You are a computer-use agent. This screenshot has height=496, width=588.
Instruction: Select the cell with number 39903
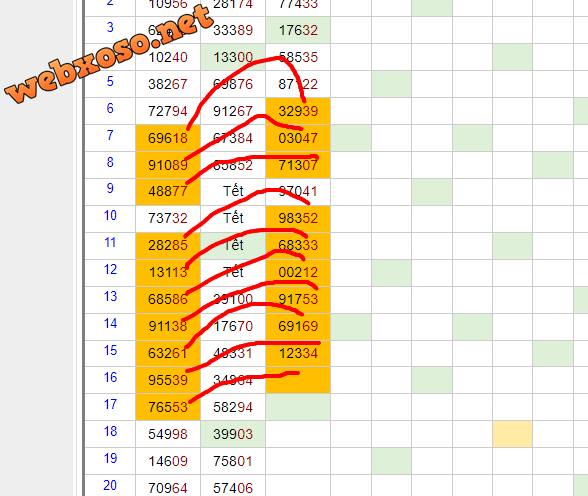(233, 434)
